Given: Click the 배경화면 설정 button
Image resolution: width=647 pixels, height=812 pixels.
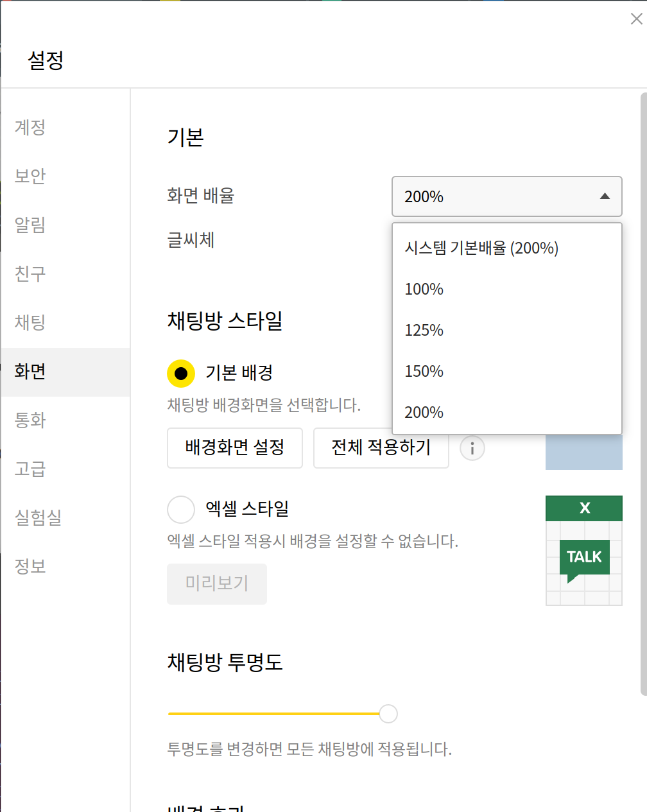Looking at the screenshot, I should 234,448.
